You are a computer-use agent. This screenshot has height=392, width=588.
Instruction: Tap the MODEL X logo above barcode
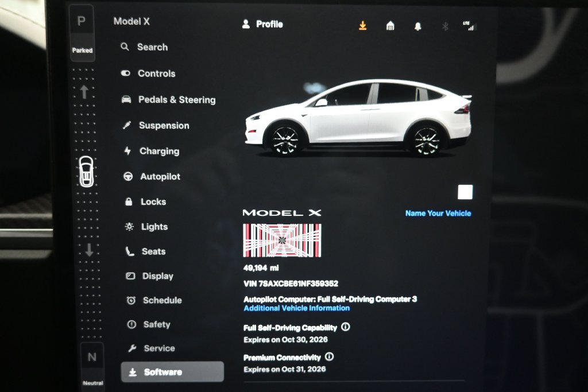pyautogui.click(x=282, y=213)
